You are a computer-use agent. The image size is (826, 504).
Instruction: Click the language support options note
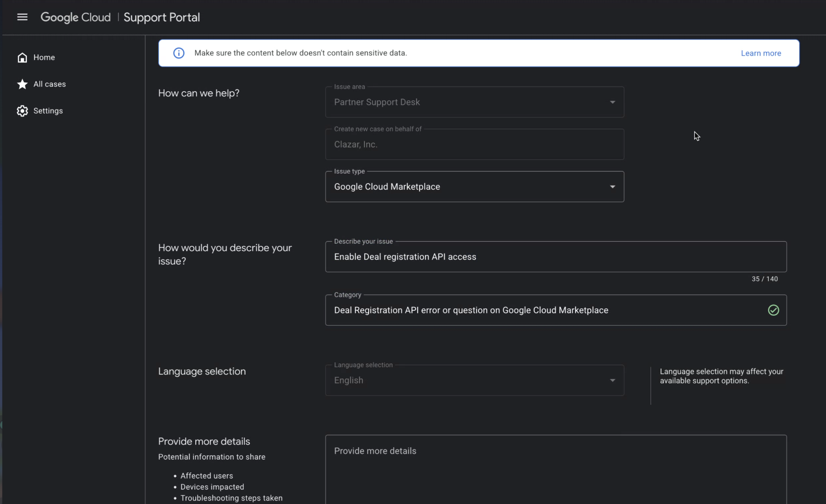pos(722,376)
